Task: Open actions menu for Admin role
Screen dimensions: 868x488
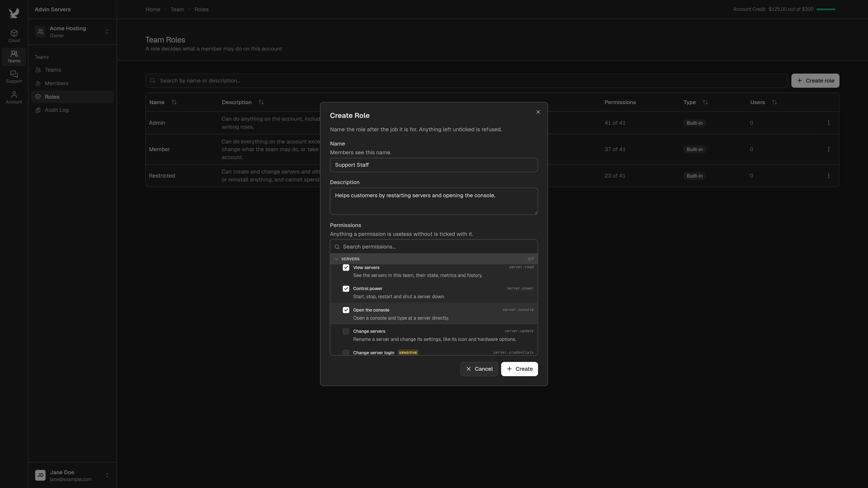Action: 829,123
